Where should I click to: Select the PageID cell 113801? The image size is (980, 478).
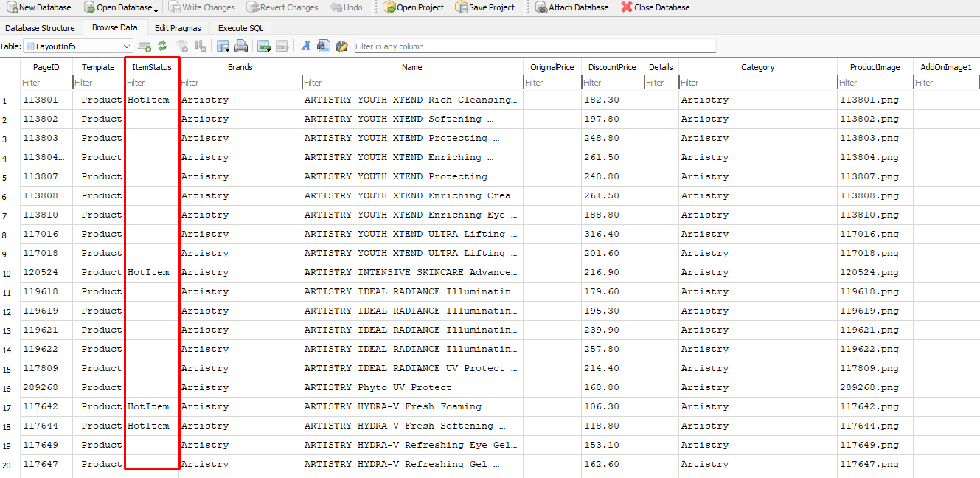pyautogui.click(x=46, y=100)
